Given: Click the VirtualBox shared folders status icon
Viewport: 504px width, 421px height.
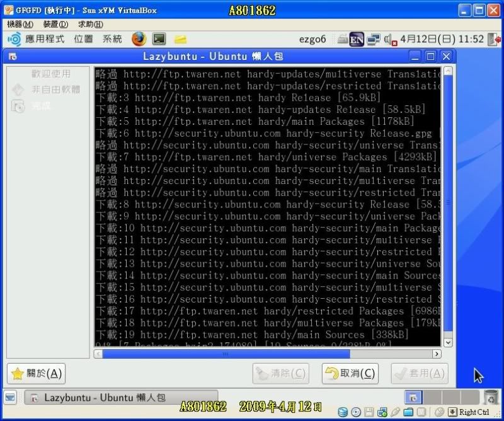Looking at the screenshot, I should point(408,412).
